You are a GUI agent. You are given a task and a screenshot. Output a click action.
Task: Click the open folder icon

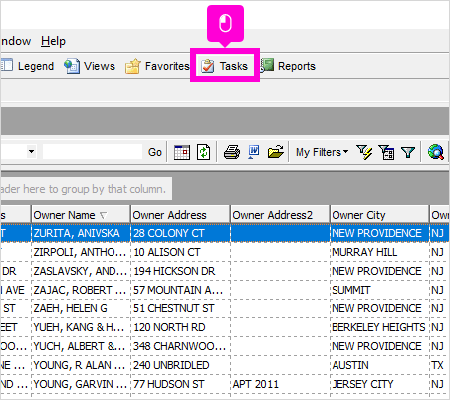[x=276, y=152]
